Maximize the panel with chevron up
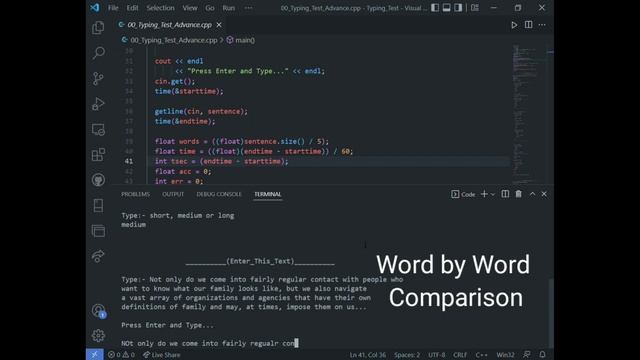 pos(532,194)
